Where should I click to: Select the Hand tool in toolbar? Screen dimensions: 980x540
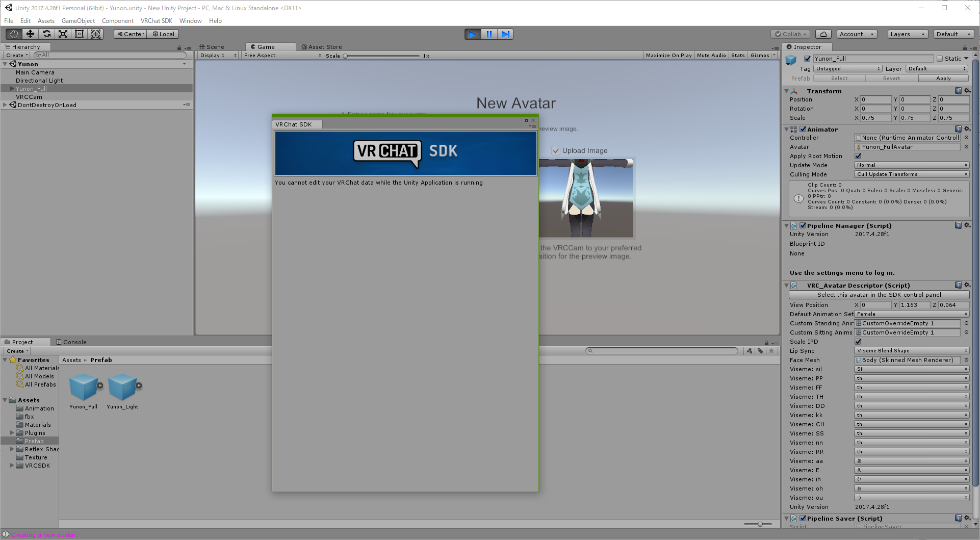click(14, 34)
